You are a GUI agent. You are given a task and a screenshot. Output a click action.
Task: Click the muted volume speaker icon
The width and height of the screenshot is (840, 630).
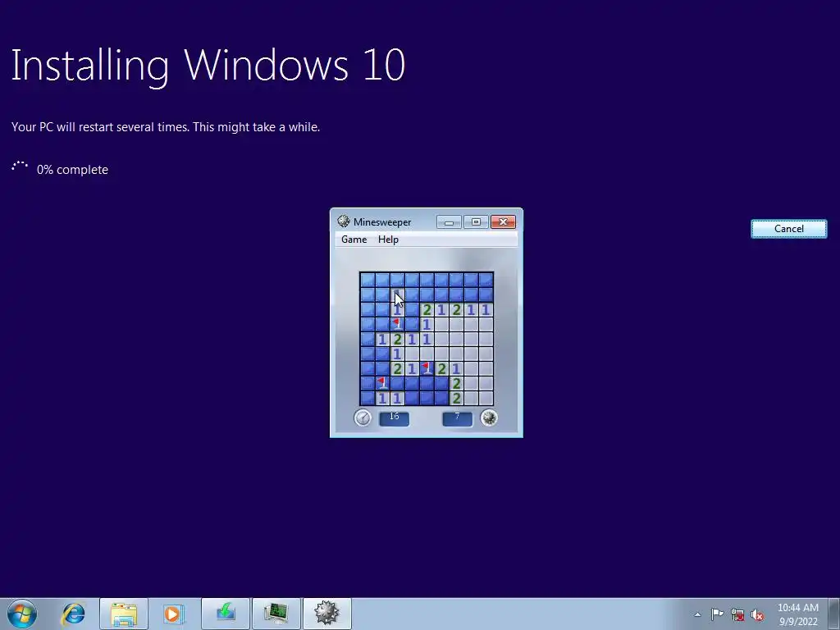tap(757, 614)
